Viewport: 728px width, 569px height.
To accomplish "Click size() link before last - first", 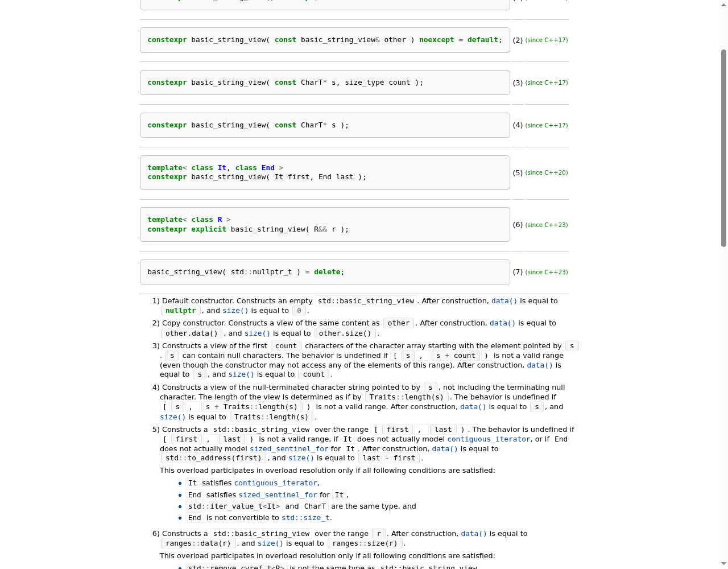I will 301,458.
